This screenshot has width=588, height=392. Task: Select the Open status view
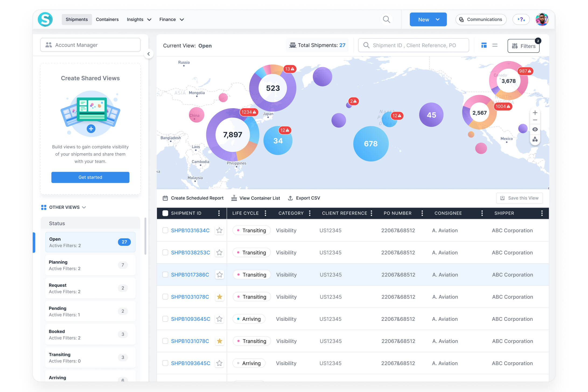[x=90, y=242]
